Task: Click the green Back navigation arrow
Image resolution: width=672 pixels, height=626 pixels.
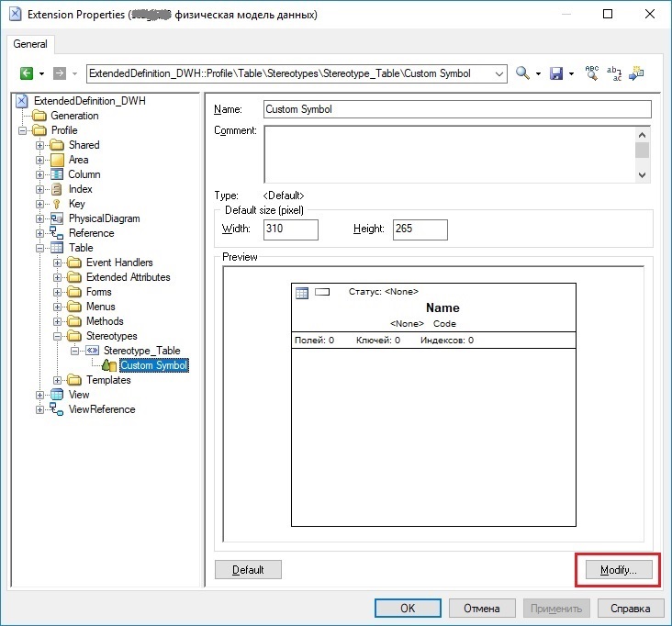Action: point(27,73)
